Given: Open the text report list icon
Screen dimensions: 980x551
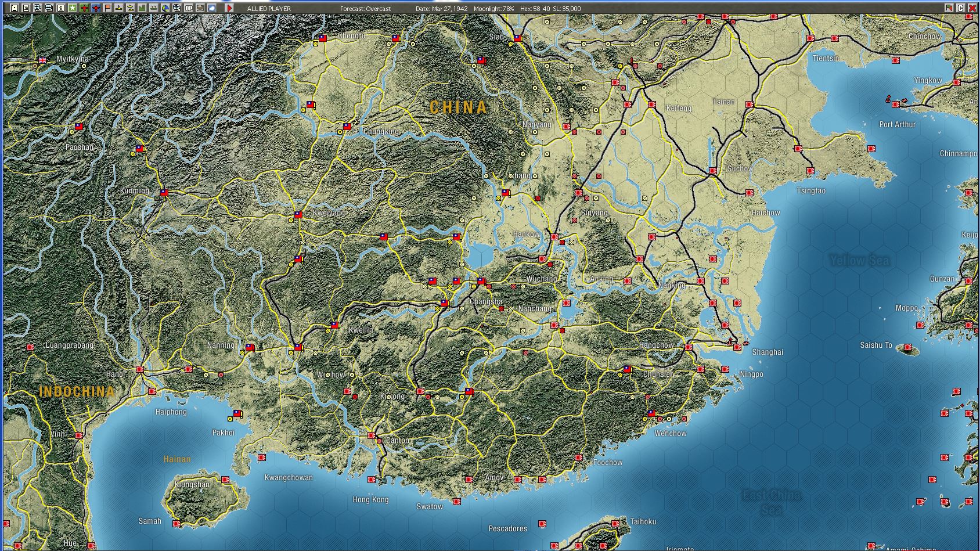Looking at the screenshot, I should (x=26, y=8).
